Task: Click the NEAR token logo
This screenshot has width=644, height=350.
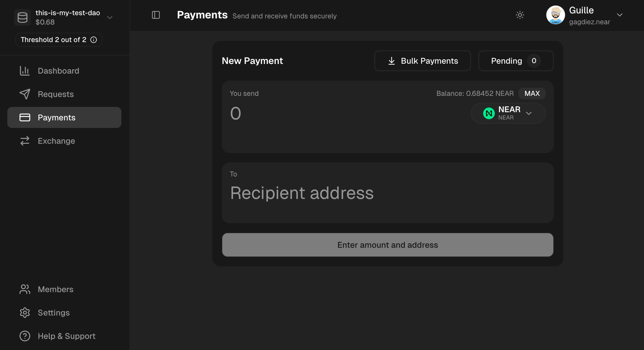Action: (489, 113)
